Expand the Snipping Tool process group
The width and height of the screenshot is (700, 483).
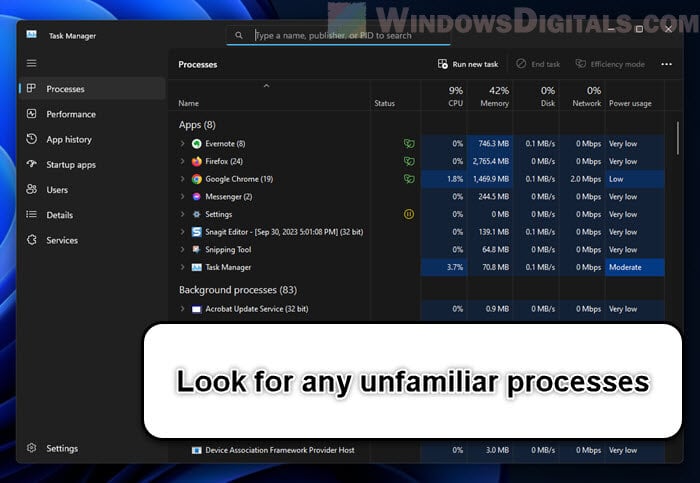coord(182,250)
